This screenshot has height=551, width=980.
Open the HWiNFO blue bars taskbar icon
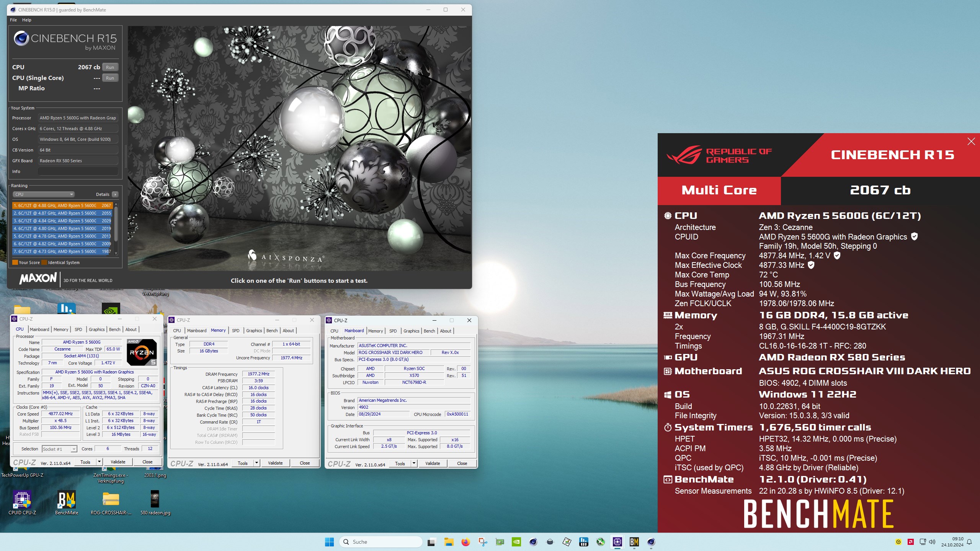584,542
